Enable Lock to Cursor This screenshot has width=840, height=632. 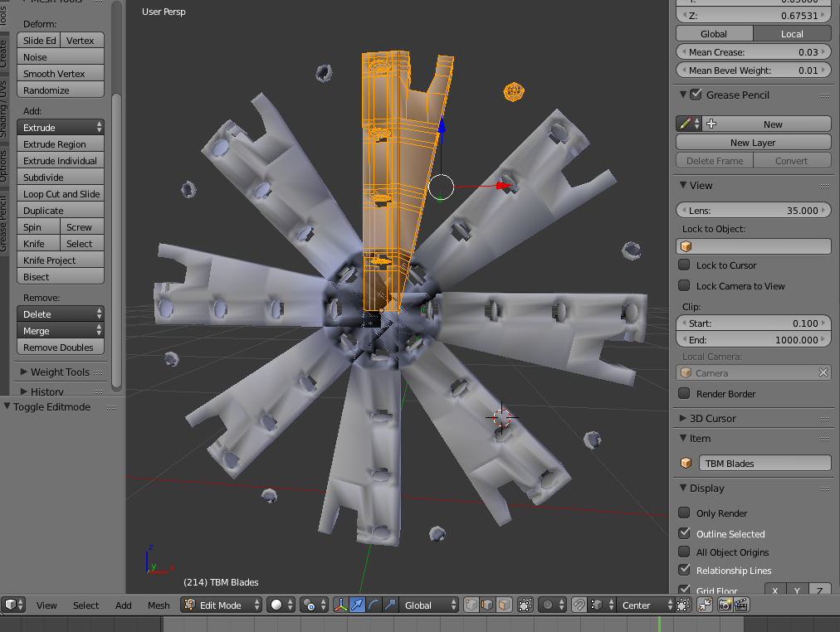(x=684, y=265)
